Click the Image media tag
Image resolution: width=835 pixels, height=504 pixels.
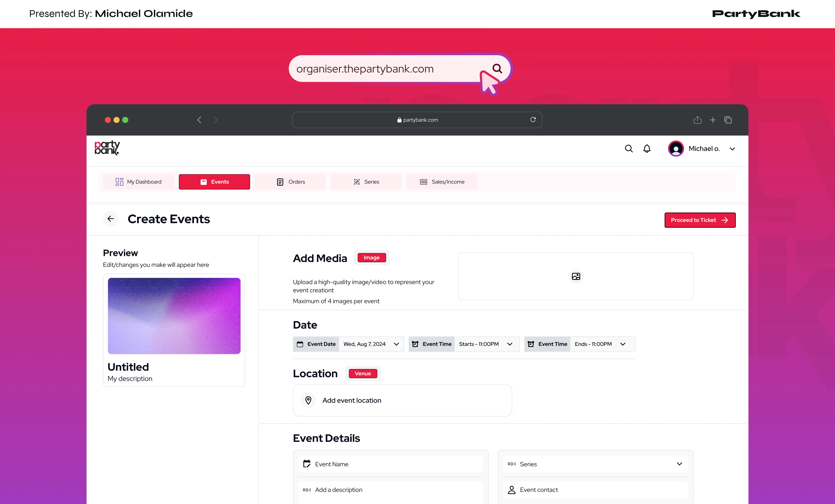point(371,258)
